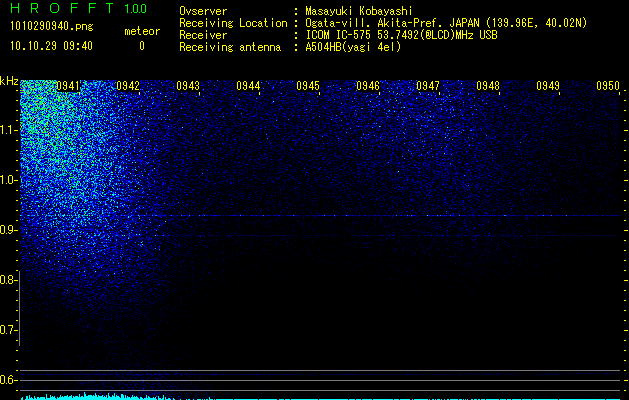This screenshot has height=400, width=629.
Task: Click the 0.9 kHz axis label
Action: (x=8, y=230)
